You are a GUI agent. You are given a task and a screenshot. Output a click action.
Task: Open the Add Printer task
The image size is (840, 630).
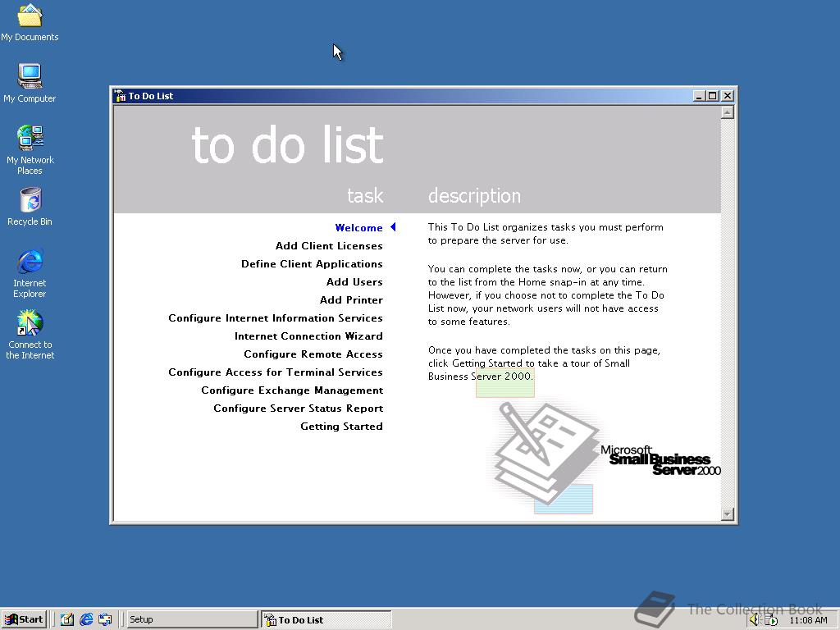351,300
